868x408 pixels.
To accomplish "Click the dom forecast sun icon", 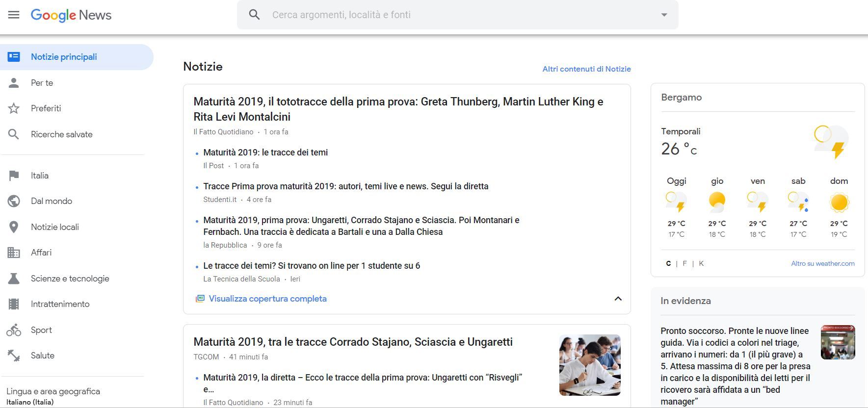I will pyautogui.click(x=839, y=202).
